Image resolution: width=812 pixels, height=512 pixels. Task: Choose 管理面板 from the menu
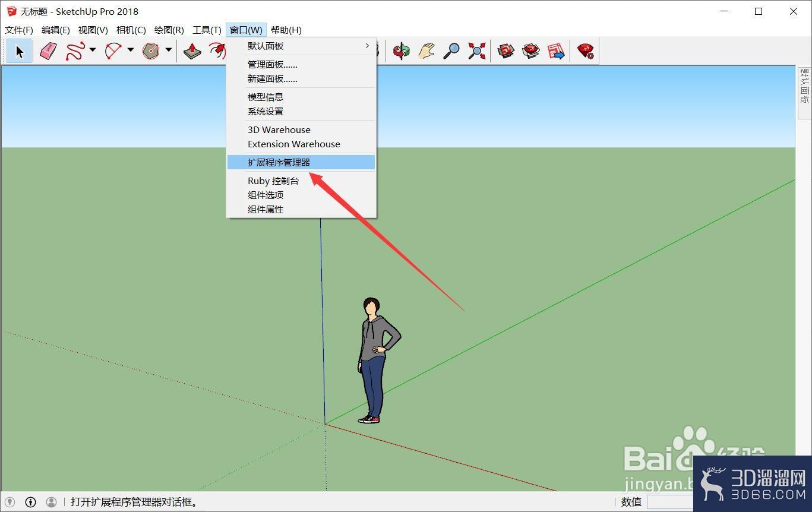(301, 64)
